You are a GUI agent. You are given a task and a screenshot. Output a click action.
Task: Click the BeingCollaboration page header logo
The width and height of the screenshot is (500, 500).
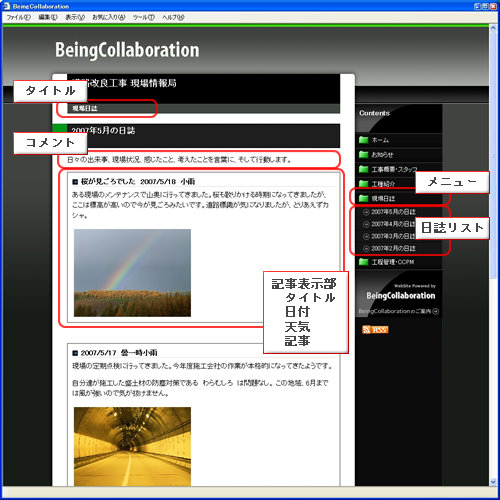click(x=127, y=50)
